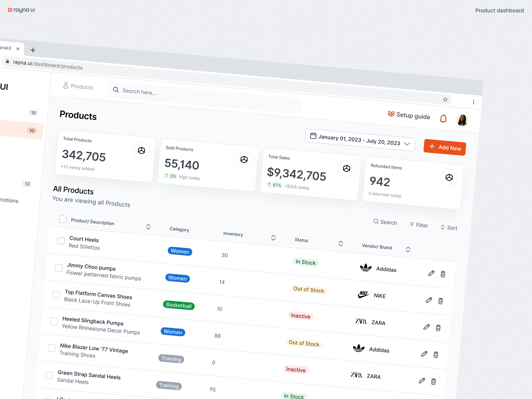Toggle select-all checkbox in table header

coord(63,219)
